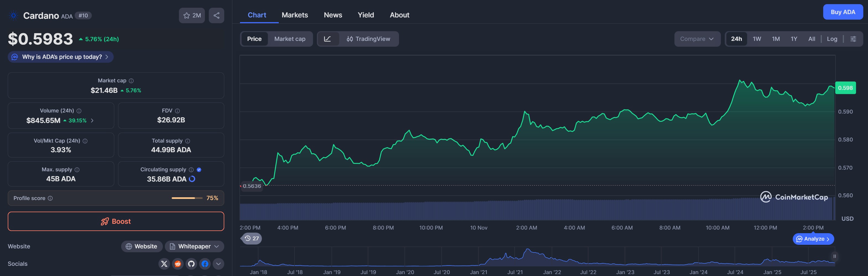Open the GitHub social icon

191,264
